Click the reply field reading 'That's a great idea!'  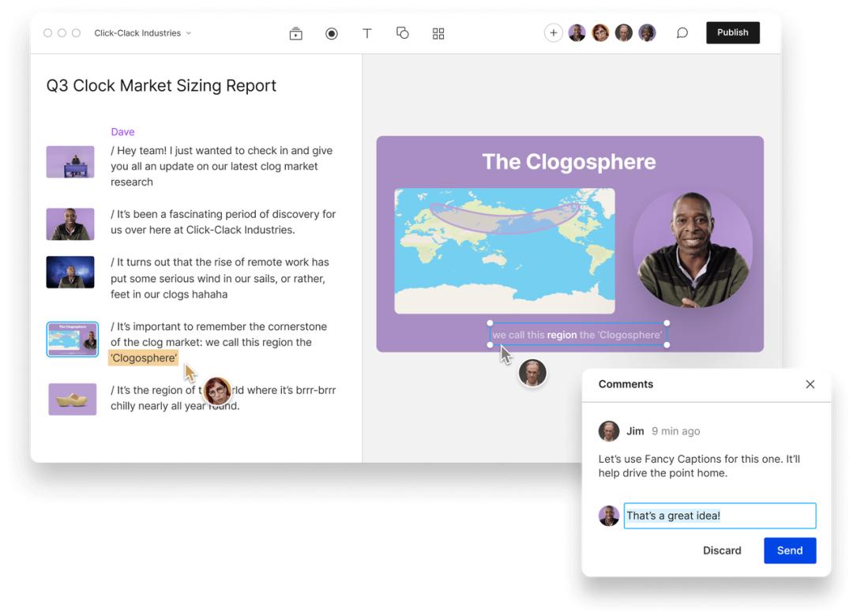(720, 516)
